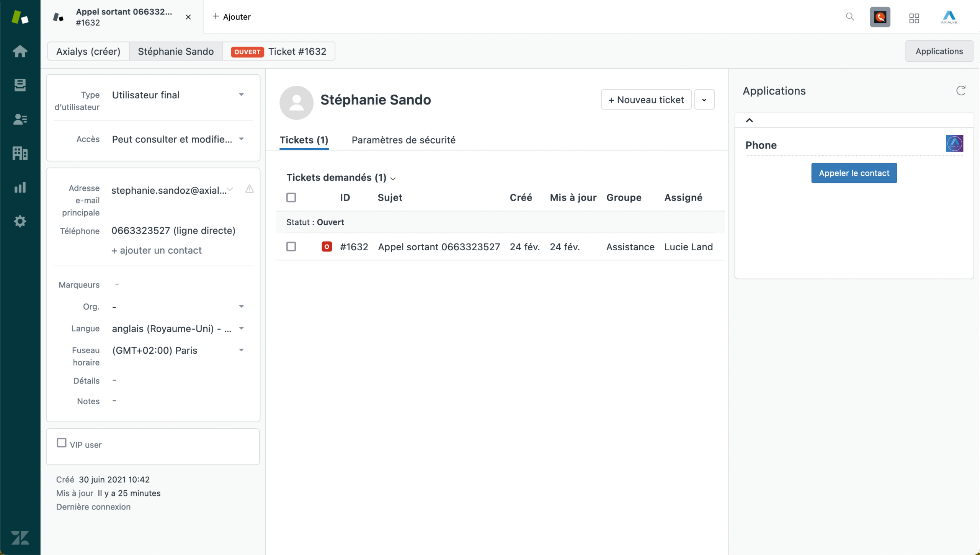Click the + Nouveau ticket button
980x555 pixels.
(x=646, y=100)
